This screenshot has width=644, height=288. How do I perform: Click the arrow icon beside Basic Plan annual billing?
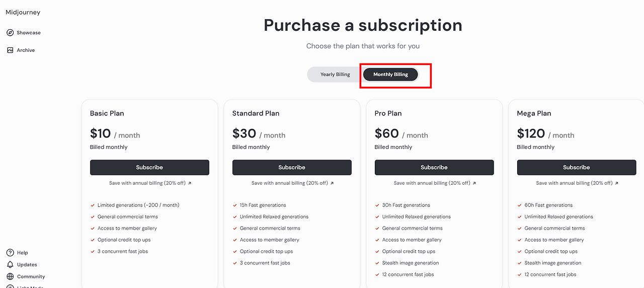coord(190,183)
